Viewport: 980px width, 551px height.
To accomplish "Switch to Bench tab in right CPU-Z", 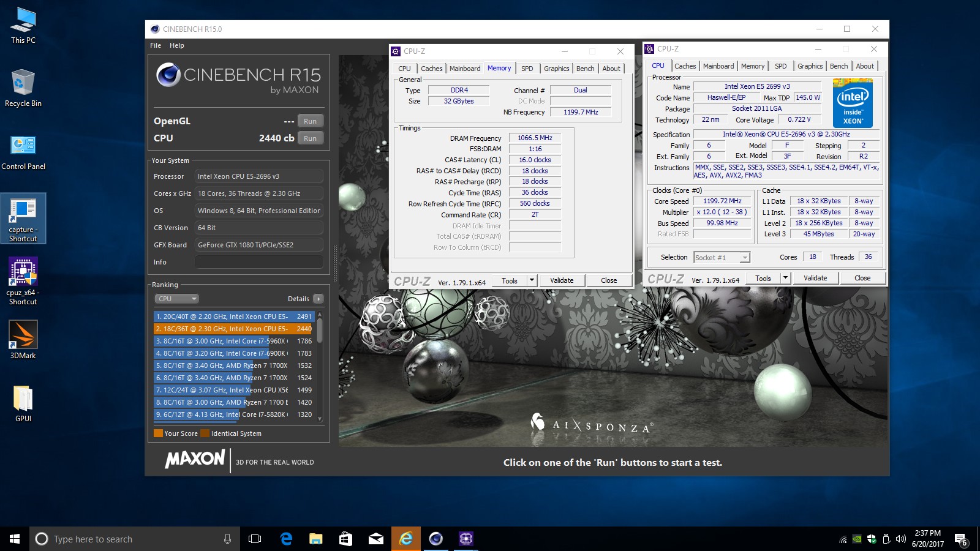I will pos(839,66).
